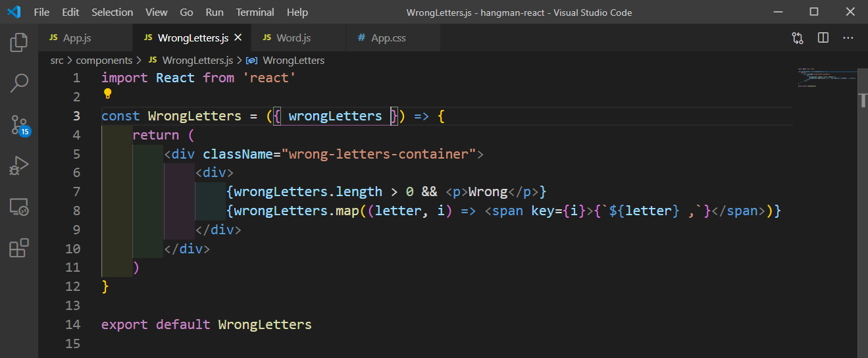Click export default WrongLetters statement
Viewport: 868px width, 358px height.
click(207, 324)
